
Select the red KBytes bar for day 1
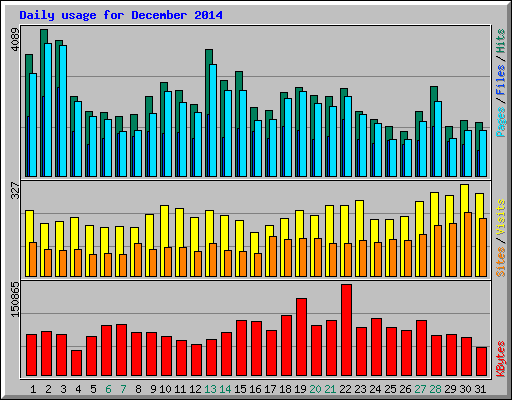point(31,355)
